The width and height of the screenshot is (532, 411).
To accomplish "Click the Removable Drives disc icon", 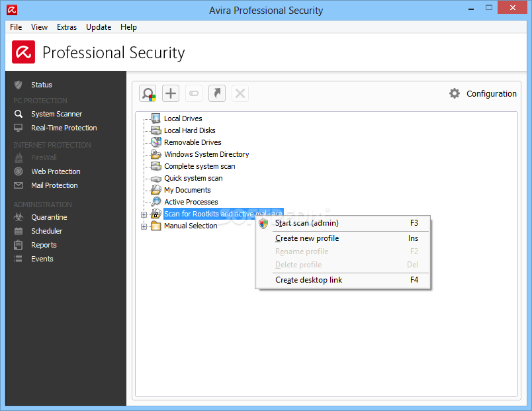I will point(155,142).
